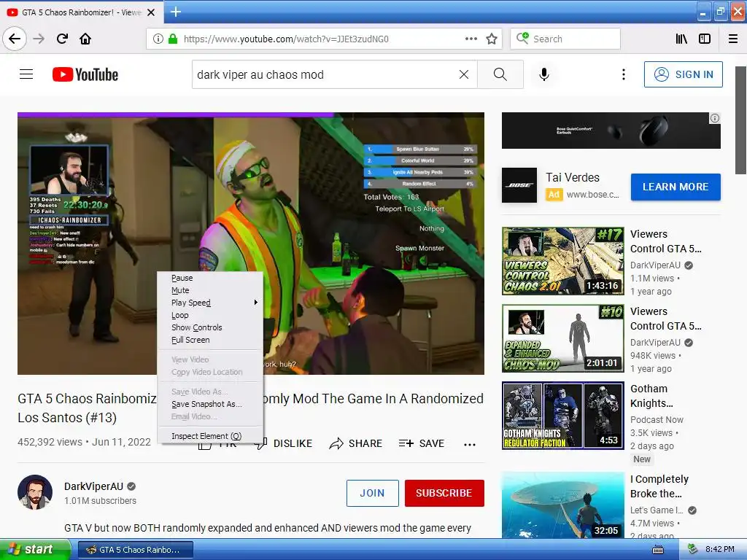Open the Firefox hamburger menu
Screen dimensions: 747x560
pyautogui.click(x=733, y=39)
